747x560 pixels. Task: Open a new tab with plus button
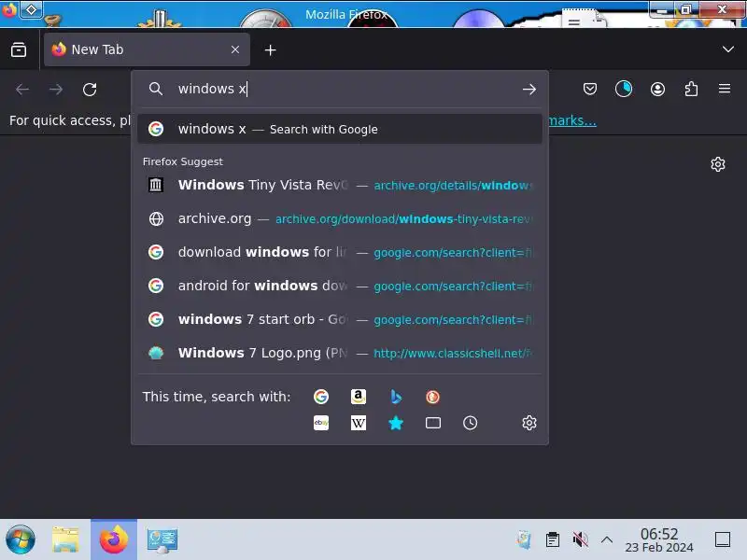pos(270,50)
